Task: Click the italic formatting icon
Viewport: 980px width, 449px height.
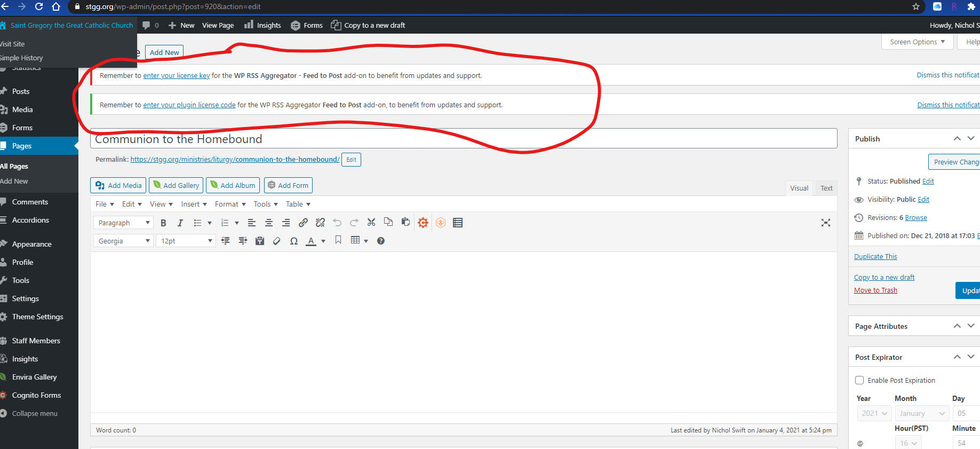Action: (x=180, y=223)
